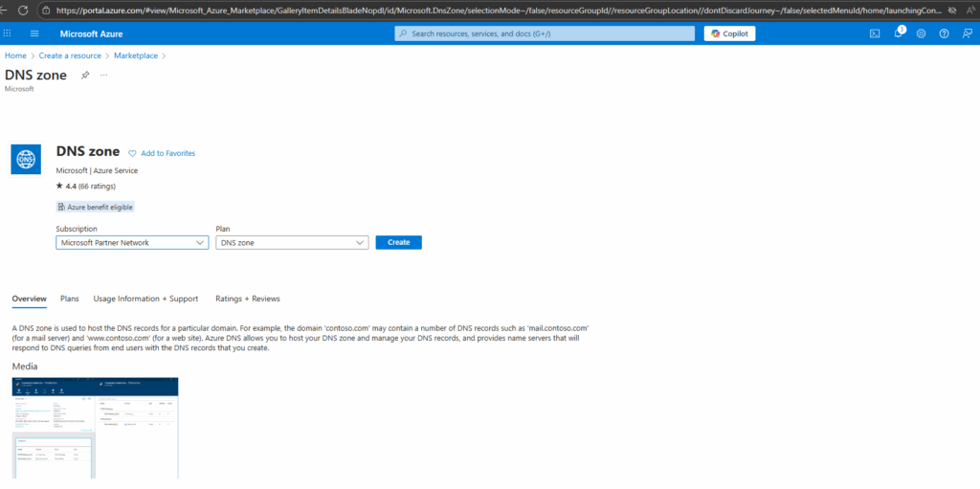Click the site info icon in address bar
Image resolution: width=980 pixels, height=489 pixels.
[x=46, y=11]
